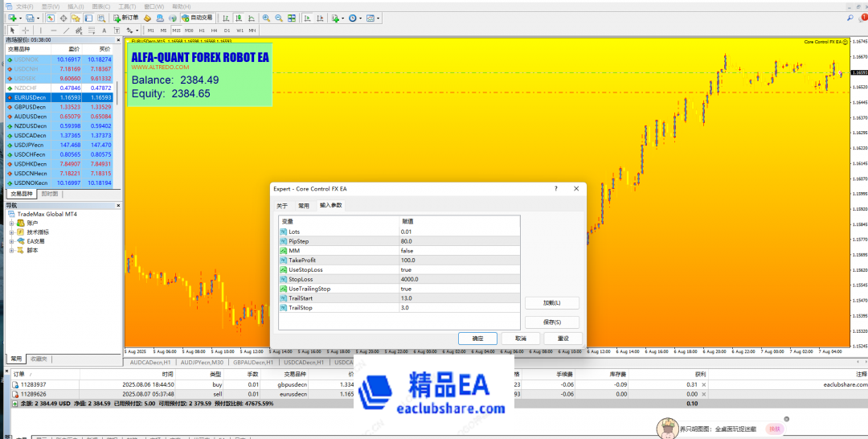Expand the 账户 node in Navigator
Screen dimensions: 868x439
tap(11, 223)
